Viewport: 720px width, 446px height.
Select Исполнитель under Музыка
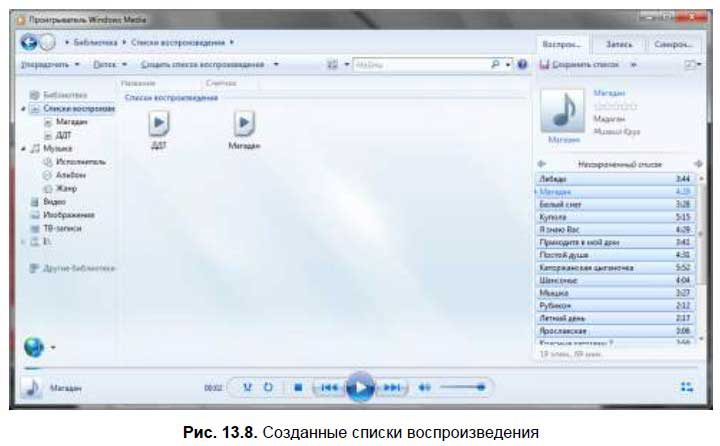pyautogui.click(x=80, y=162)
